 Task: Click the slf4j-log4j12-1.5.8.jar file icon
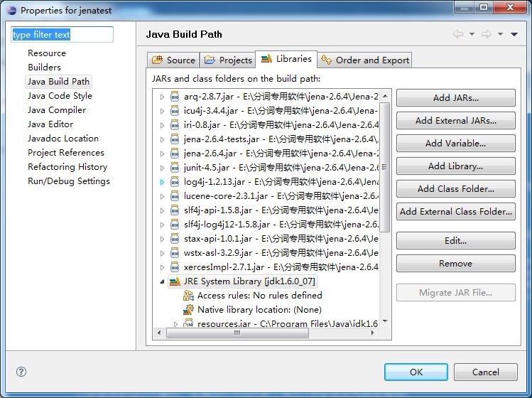[175, 225]
